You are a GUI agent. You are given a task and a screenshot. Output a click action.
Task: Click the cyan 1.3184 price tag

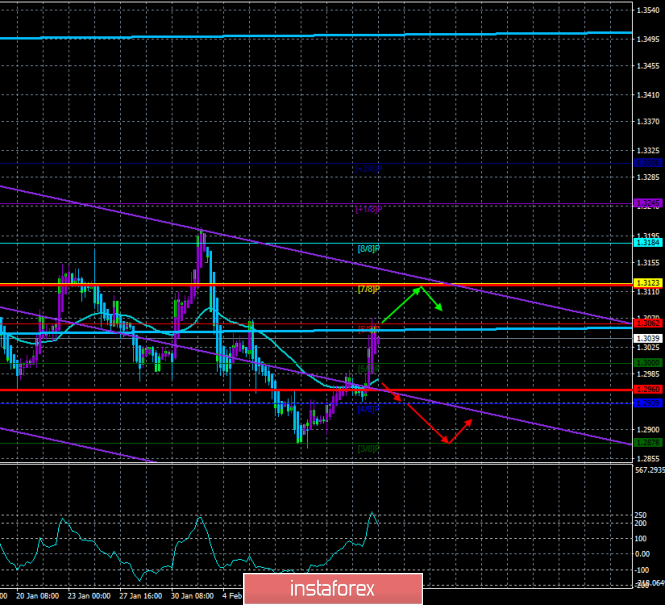pyautogui.click(x=648, y=243)
